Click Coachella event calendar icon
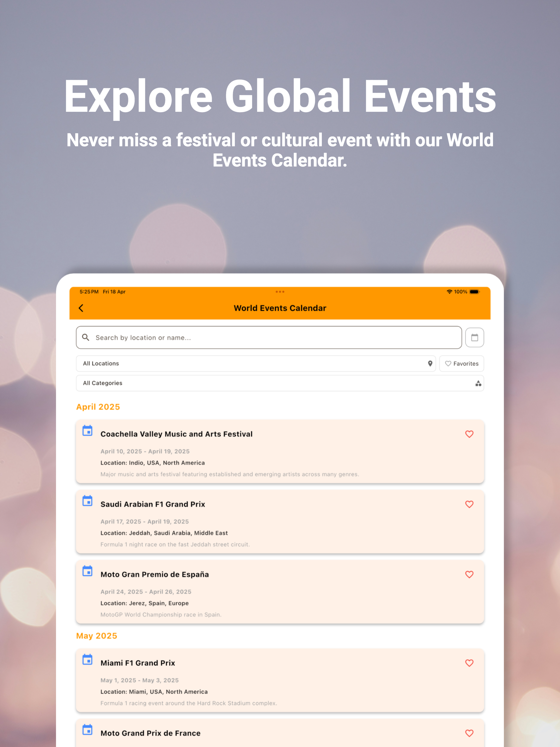Image resolution: width=560 pixels, height=747 pixels. [x=87, y=431]
